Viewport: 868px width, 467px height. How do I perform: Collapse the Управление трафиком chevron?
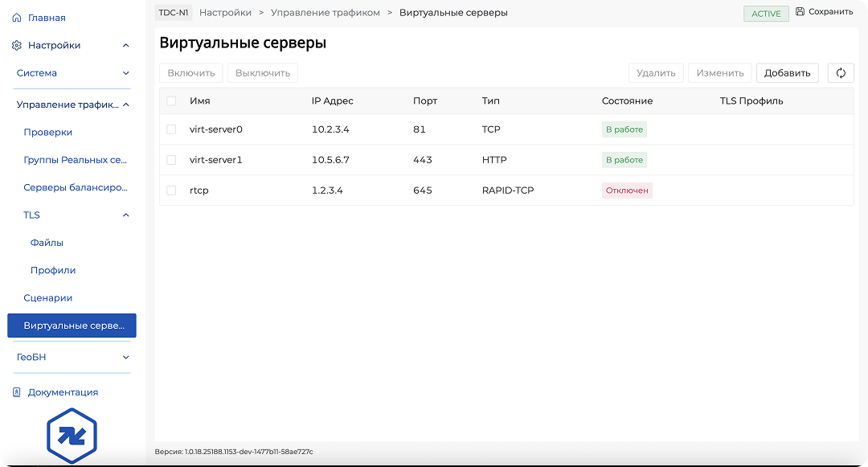(125, 104)
